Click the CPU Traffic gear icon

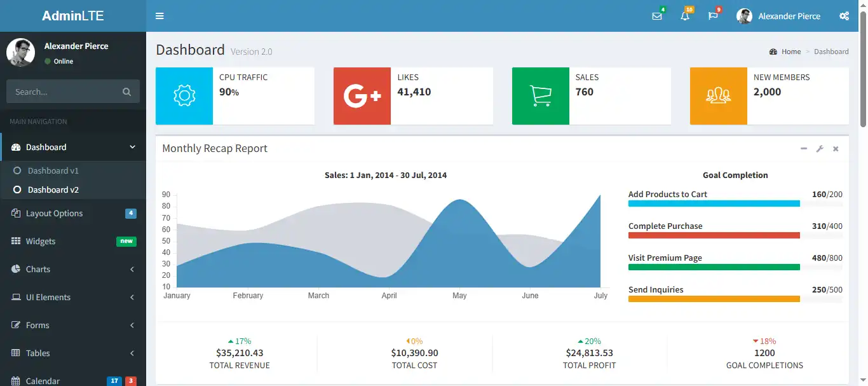[x=184, y=96]
